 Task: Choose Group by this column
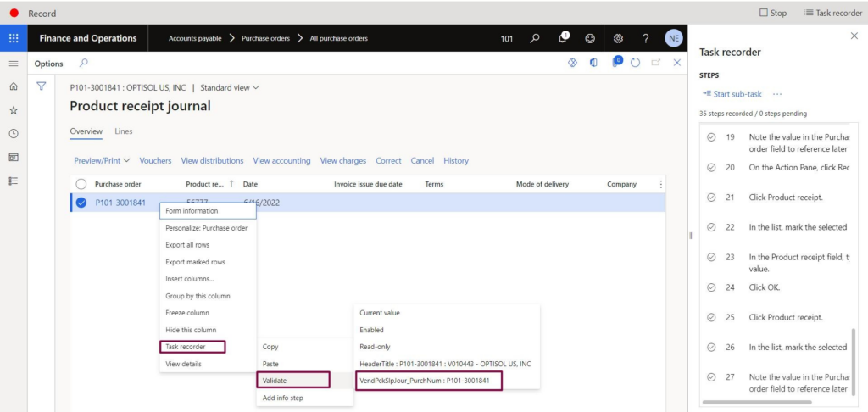pyautogui.click(x=209, y=296)
